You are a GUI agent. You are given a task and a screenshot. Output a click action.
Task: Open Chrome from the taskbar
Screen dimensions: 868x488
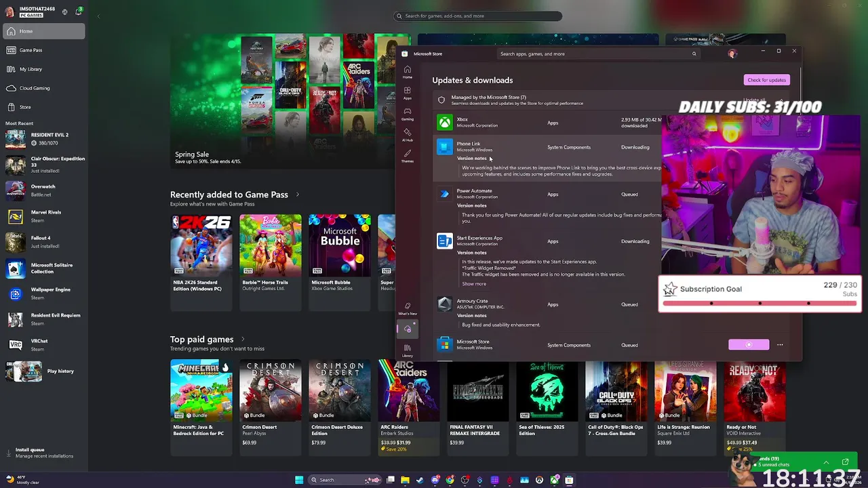[450, 480]
